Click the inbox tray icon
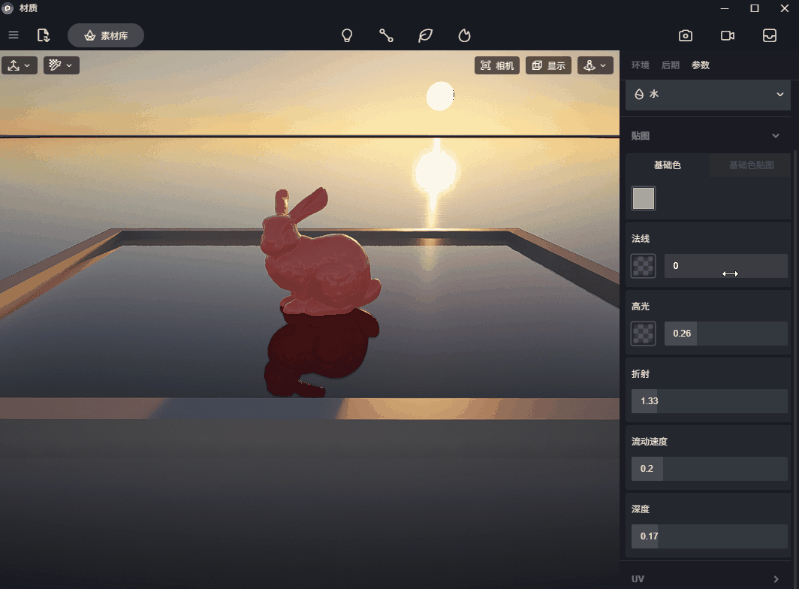 pos(769,35)
